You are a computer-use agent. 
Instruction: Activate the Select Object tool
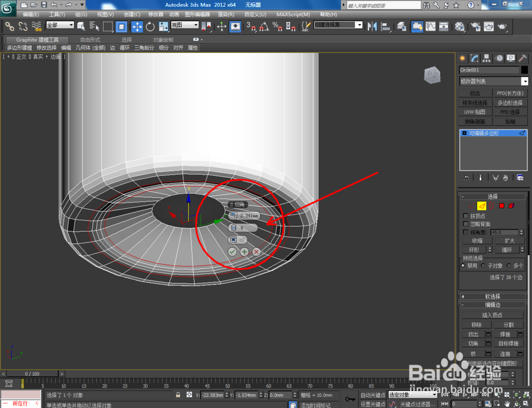click(81, 26)
